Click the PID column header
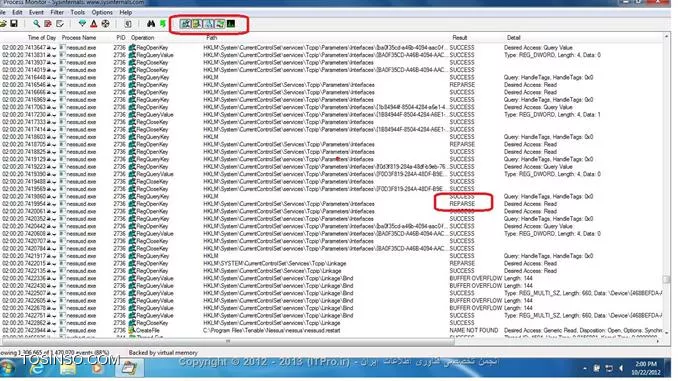Screen dimensions: 678x381 coord(121,38)
